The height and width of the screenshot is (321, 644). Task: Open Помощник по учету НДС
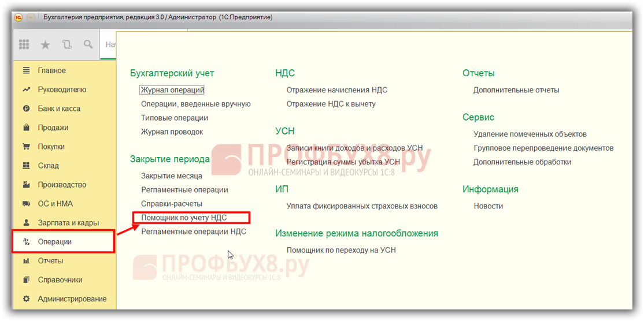point(184,218)
